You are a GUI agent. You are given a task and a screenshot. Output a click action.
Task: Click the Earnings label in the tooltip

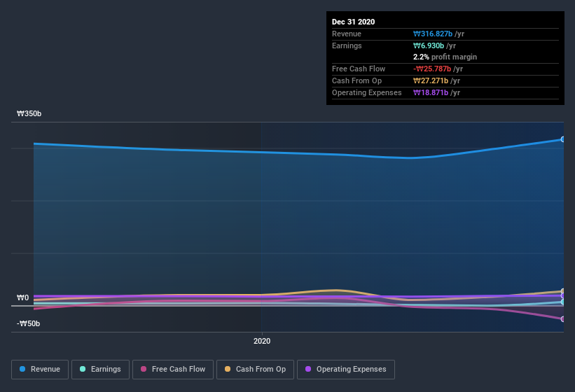point(347,45)
